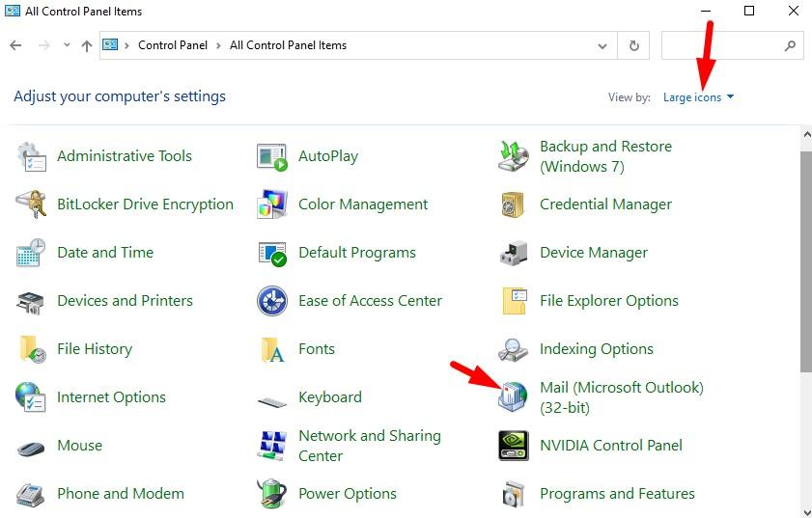This screenshot has width=812, height=518.
Task: Open the Color Management icon
Action: point(272,204)
